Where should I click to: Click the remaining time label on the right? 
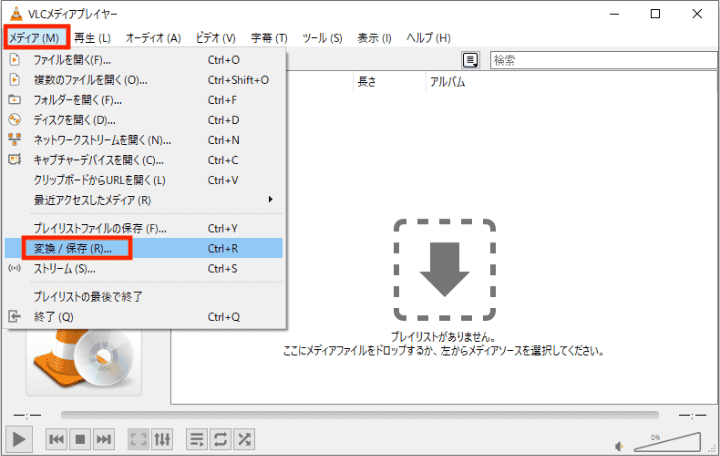tap(692, 416)
